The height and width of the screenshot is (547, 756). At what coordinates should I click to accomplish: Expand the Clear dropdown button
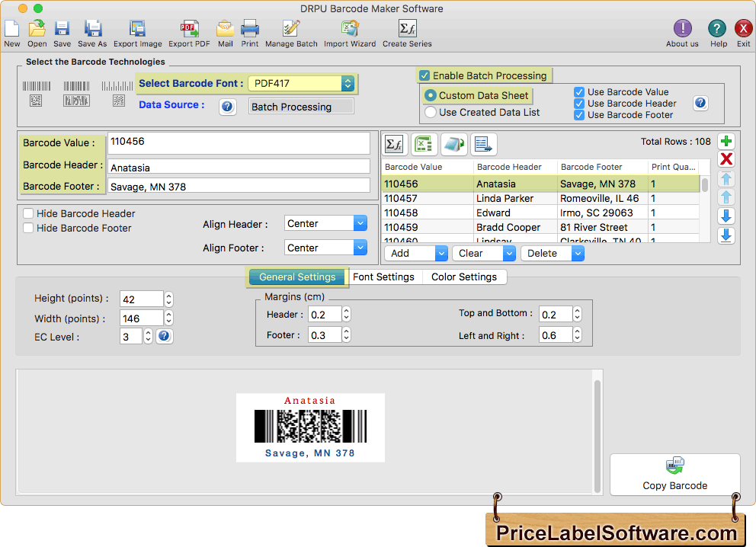pos(508,253)
